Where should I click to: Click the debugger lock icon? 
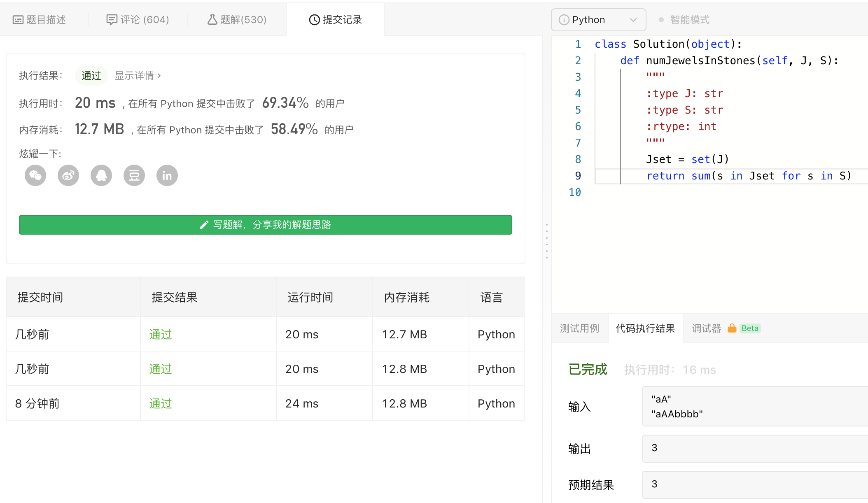pyautogui.click(x=732, y=328)
